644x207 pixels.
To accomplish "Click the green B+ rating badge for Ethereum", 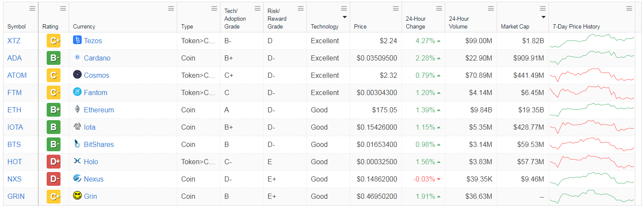I will coord(54,110).
